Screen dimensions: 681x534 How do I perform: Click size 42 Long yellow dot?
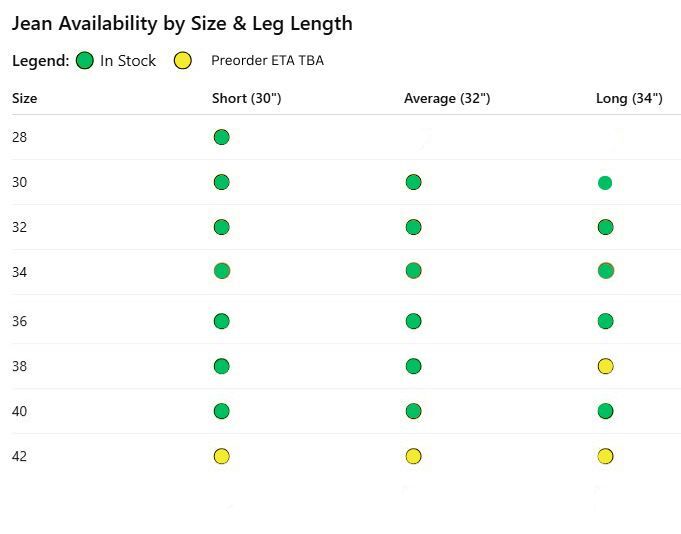[605, 456]
